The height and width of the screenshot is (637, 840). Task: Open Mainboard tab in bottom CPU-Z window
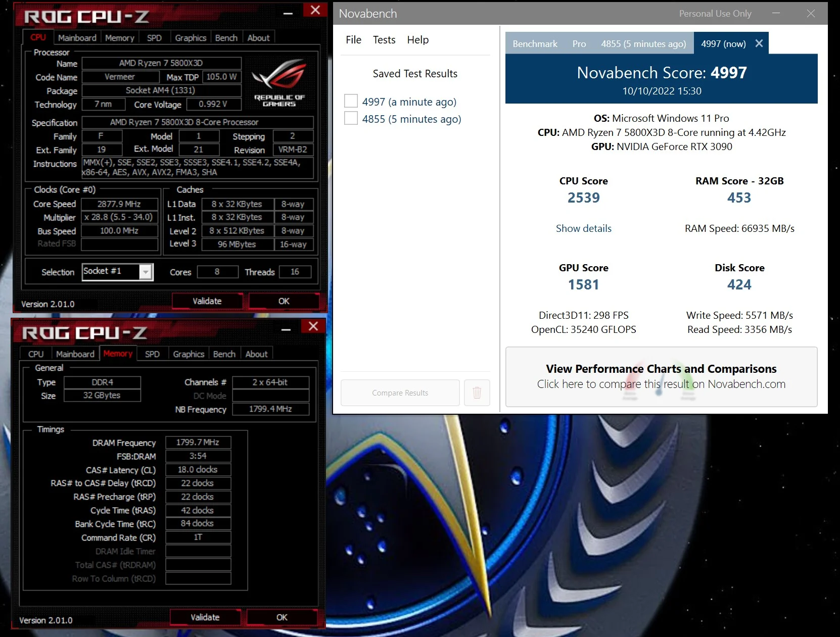click(75, 354)
